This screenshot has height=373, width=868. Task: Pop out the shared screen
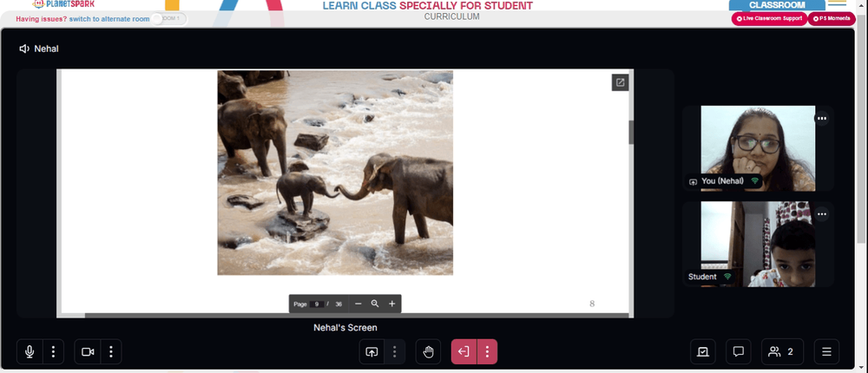tap(620, 82)
